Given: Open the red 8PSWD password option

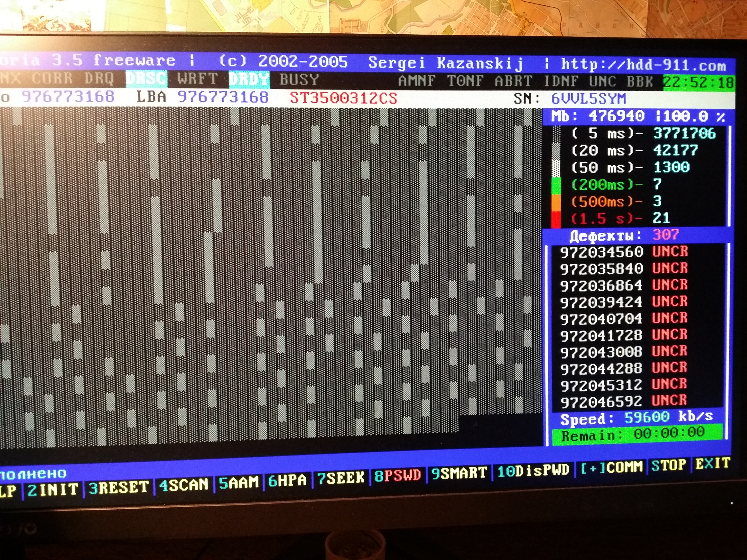Looking at the screenshot, I should pos(397,476).
